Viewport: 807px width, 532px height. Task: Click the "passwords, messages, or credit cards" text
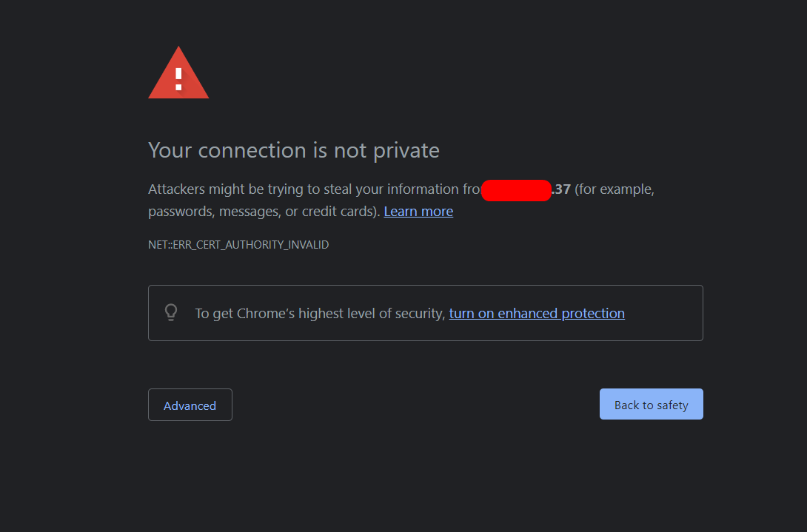tap(264, 212)
